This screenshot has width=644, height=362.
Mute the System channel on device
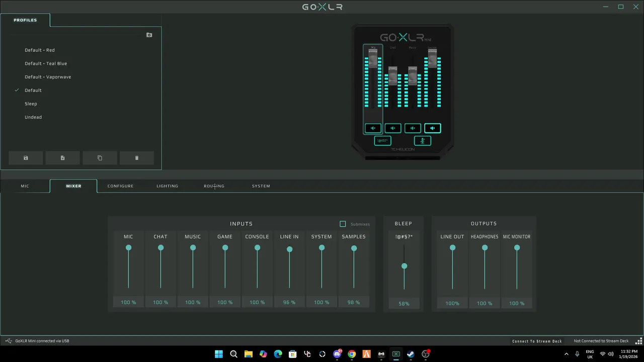[x=432, y=128]
